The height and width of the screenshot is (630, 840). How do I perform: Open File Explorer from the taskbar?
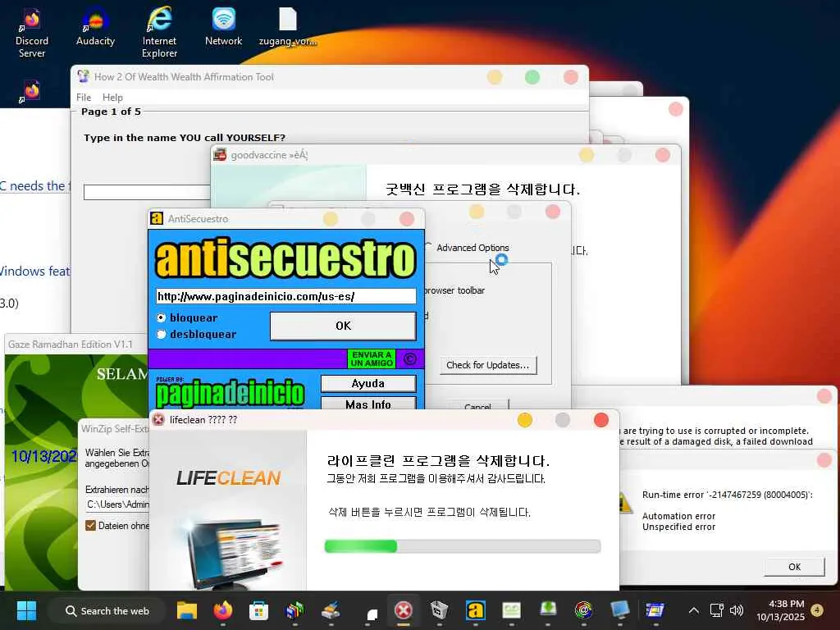[x=187, y=610]
